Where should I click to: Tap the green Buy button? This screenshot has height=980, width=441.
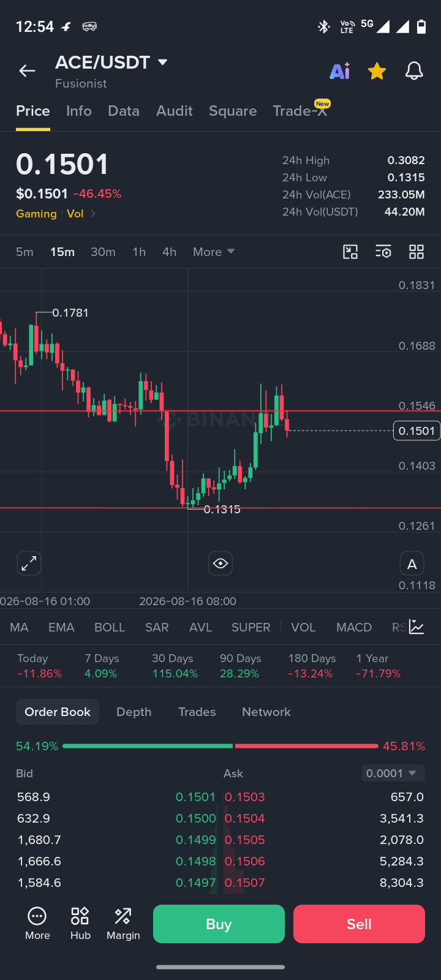[219, 924]
